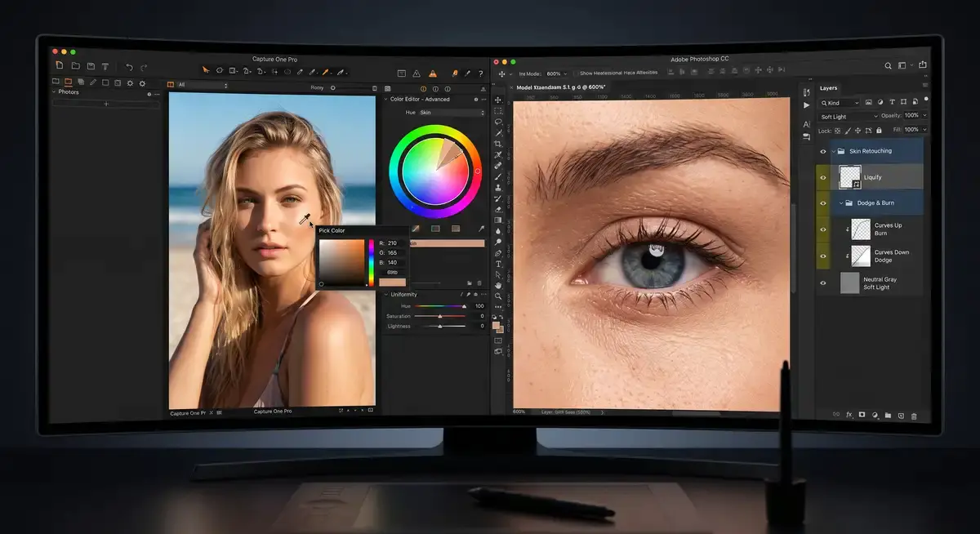Open the 600% mode dropdown in options bar
This screenshot has width=980, height=534.
pos(556,73)
